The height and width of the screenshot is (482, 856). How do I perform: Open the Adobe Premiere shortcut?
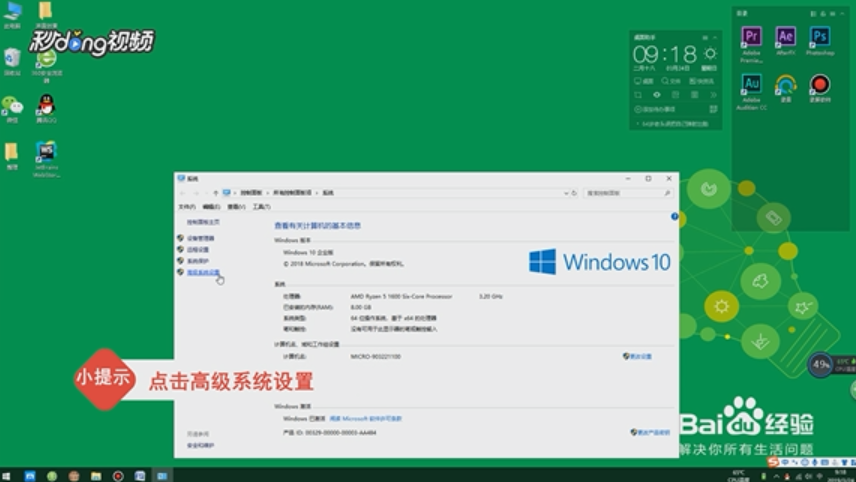[x=751, y=43]
